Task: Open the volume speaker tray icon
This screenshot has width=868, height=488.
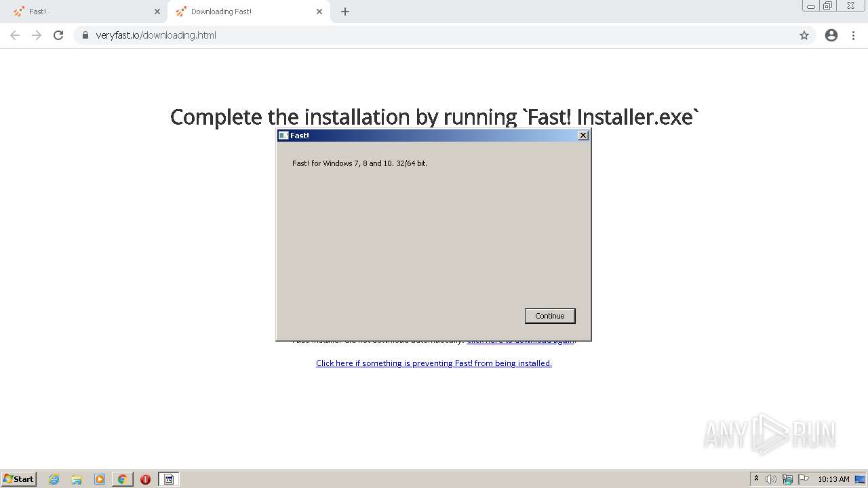Action: point(771,479)
